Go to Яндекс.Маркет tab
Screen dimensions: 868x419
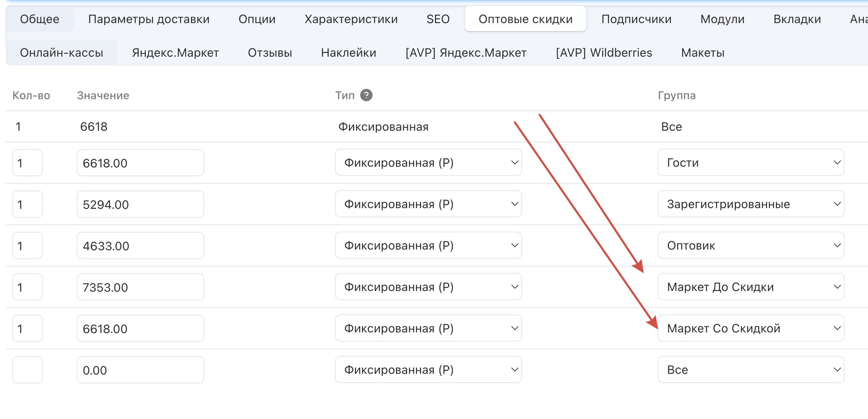click(175, 53)
